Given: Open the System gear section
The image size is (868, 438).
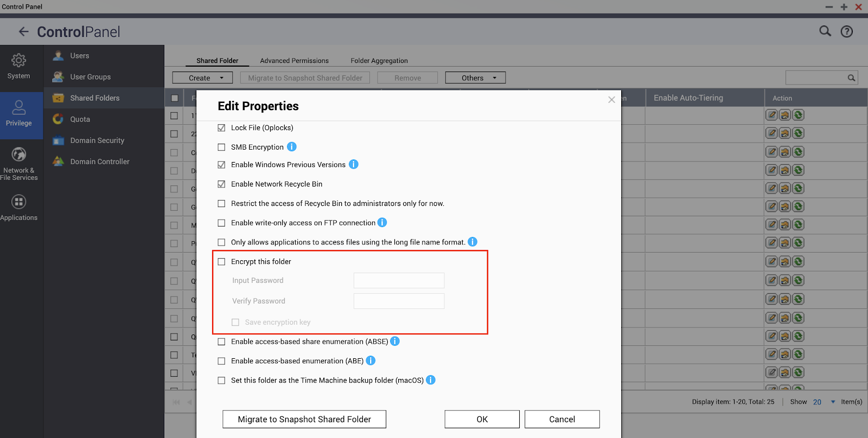Looking at the screenshot, I should [19, 66].
